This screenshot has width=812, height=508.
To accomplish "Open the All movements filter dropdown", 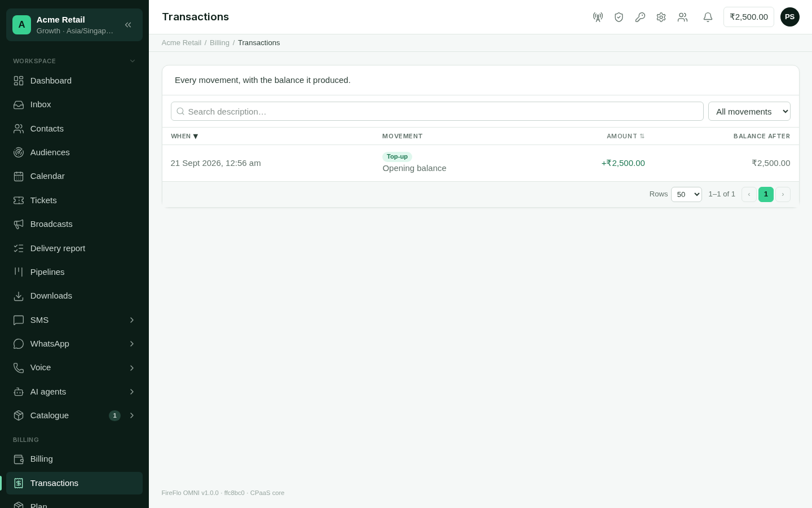I will click(749, 111).
